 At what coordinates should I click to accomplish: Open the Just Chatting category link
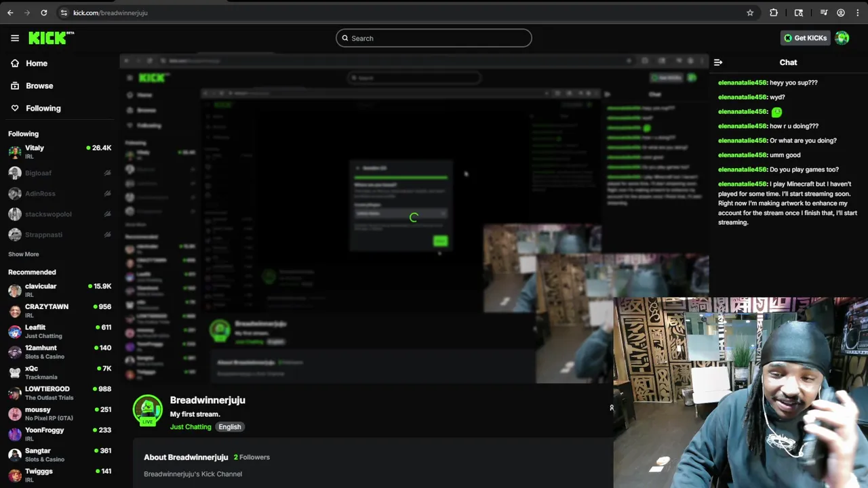191,427
